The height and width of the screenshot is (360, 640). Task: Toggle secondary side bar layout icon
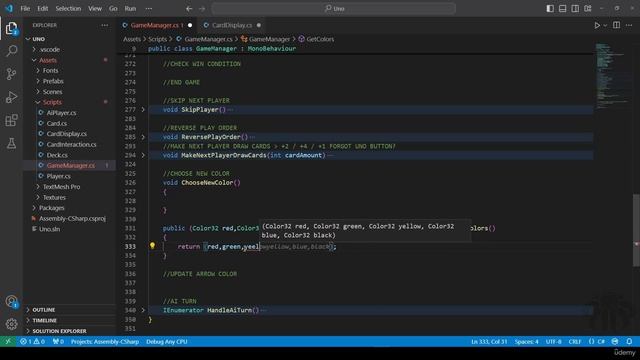click(575, 8)
